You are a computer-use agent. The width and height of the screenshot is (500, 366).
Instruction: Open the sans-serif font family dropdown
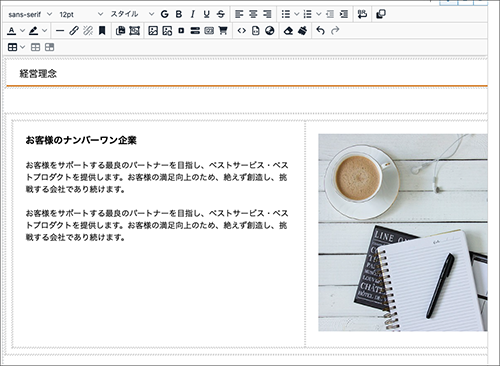(30, 14)
